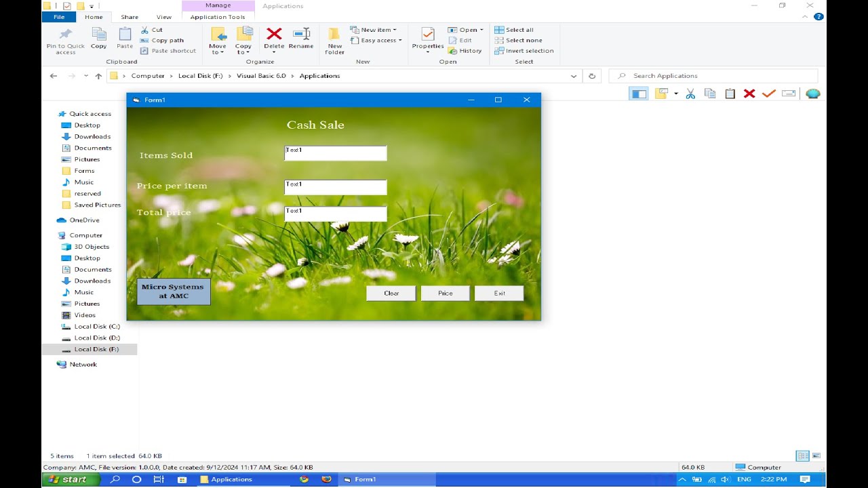This screenshot has height=488, width=868.
Task: Click the Price button in Form1
Action: 446,293
